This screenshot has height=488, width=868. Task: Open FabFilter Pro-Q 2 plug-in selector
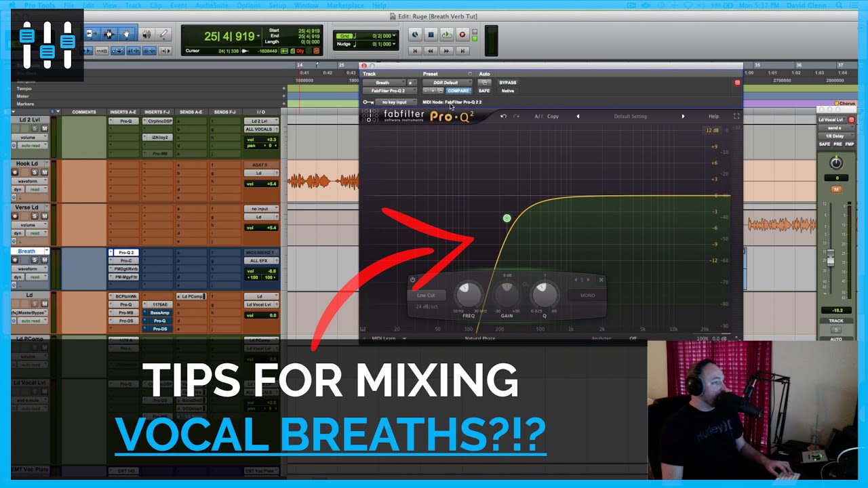pos(390,91)
